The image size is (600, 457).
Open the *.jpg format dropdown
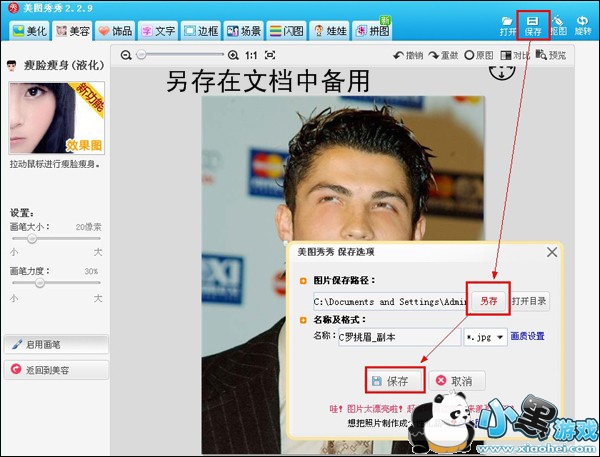pos(485,337)
